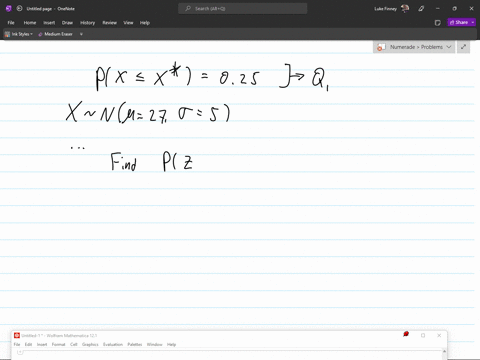Open Evaluation menu in Mathematica
Image resolution: width=480 pixels, height=360 pixels.
[x=113, y=344]
